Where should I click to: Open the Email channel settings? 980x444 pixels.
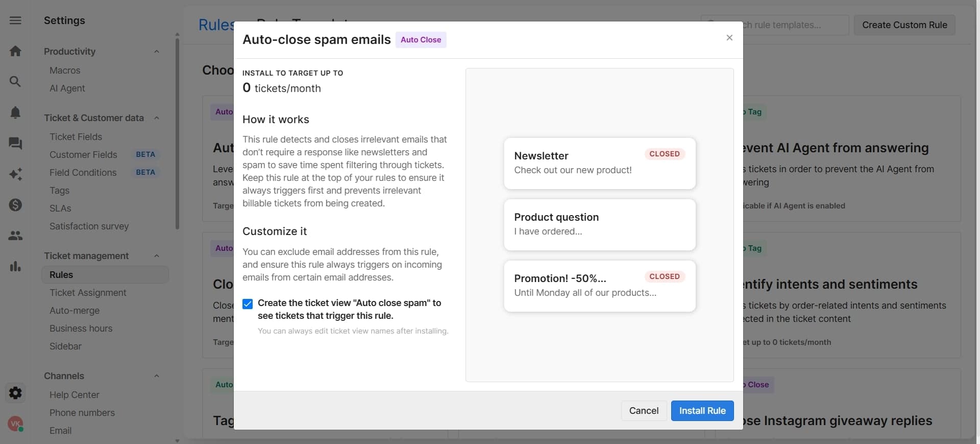(x=60, y=431)
